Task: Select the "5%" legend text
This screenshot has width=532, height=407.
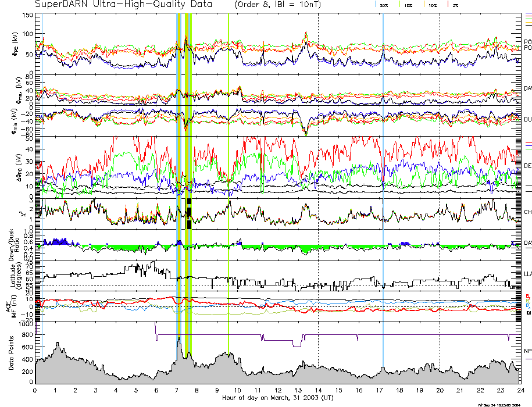Action: [455, 5]
